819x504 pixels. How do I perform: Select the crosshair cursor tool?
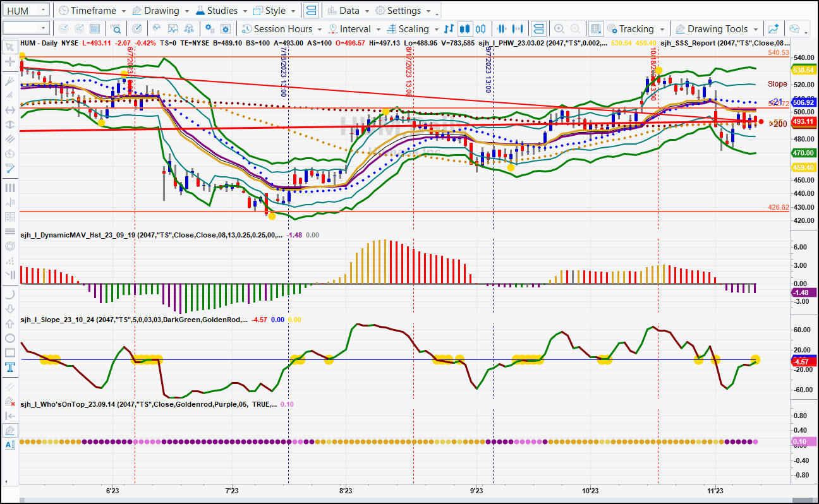pos(9,62)
